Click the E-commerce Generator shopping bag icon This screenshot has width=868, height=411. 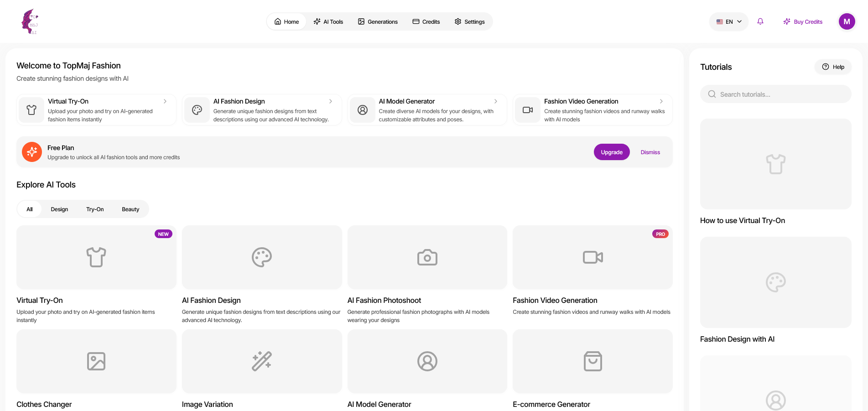592,361
